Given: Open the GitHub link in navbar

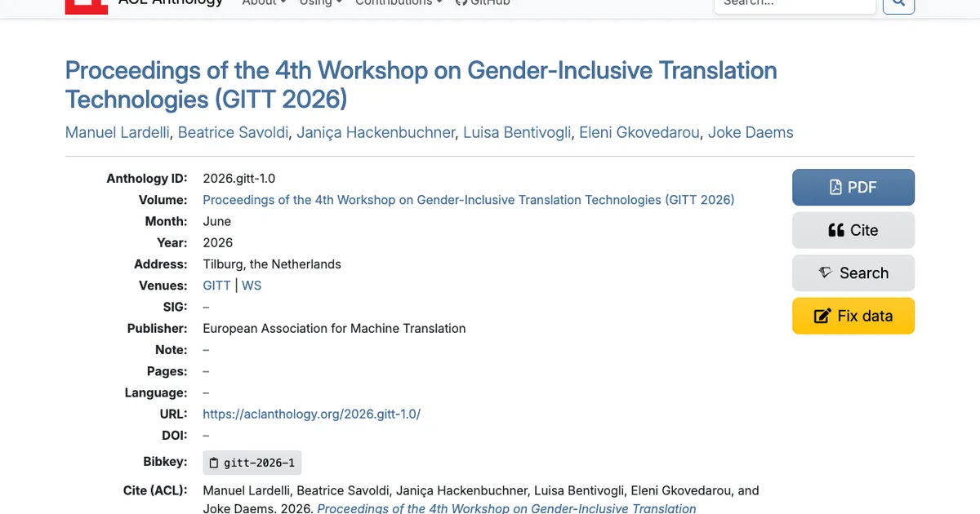Looking at the screenshot, I should (x=483, y=3).
